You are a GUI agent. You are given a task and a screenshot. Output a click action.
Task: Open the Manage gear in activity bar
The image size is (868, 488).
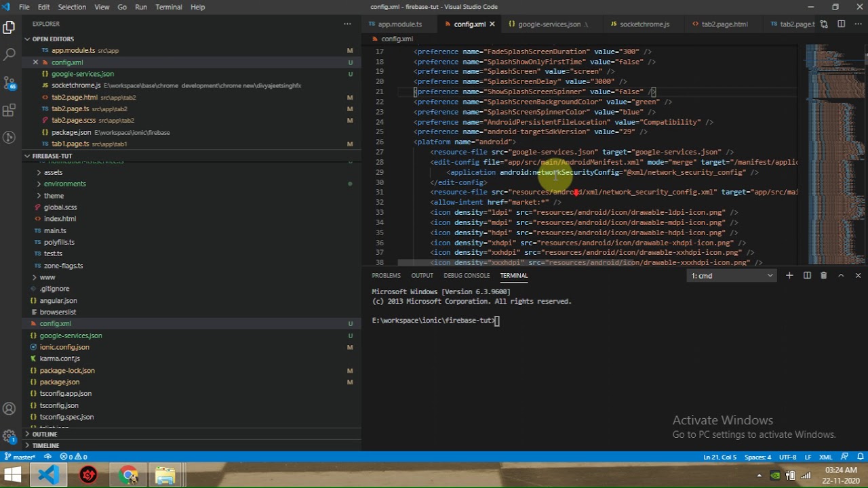coord(9,436)
